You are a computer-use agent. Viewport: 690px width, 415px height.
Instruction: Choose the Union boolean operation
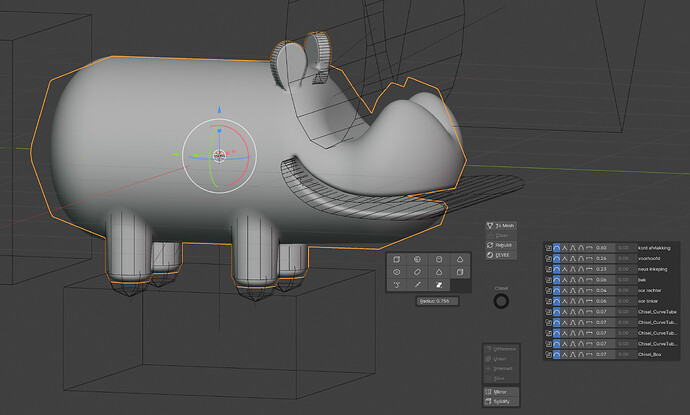[501, 359]
